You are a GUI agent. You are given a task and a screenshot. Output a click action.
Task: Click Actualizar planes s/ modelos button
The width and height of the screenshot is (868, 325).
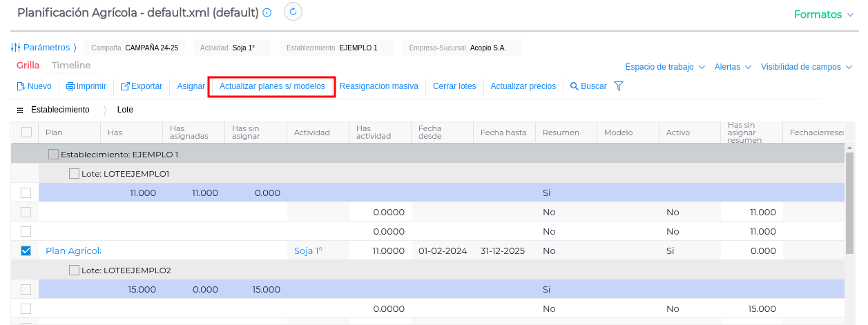coord(271,86)
